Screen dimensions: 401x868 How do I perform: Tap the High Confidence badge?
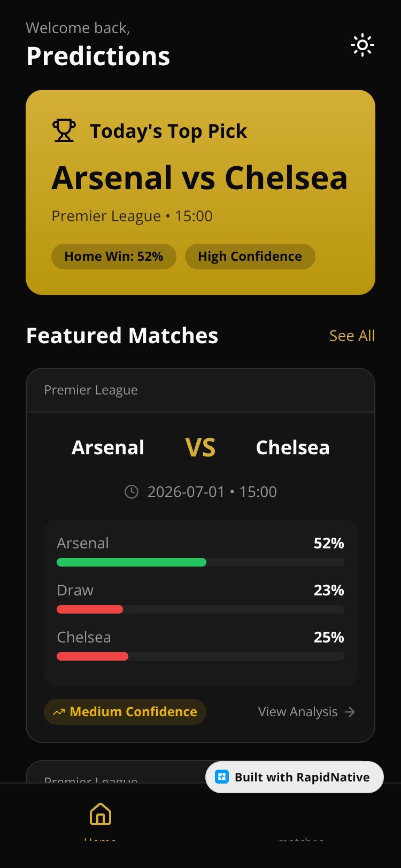click(250, 257)
